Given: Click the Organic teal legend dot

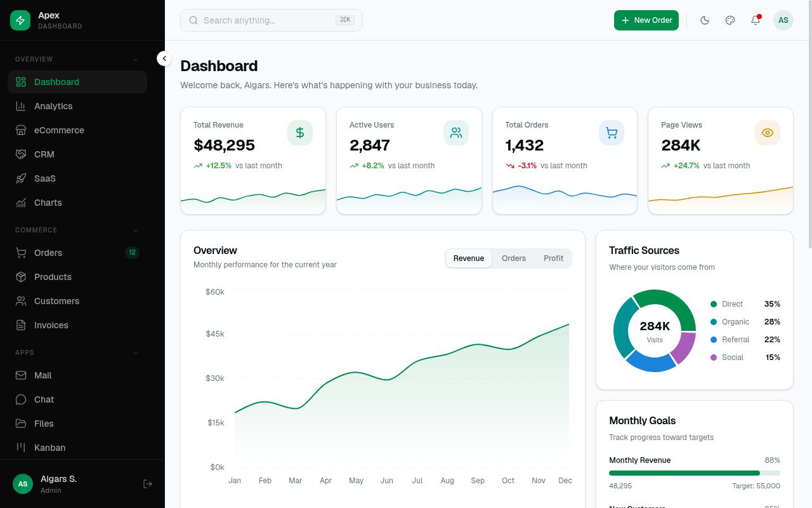Looking at the screenshot, I should click(x=714, y=322).
